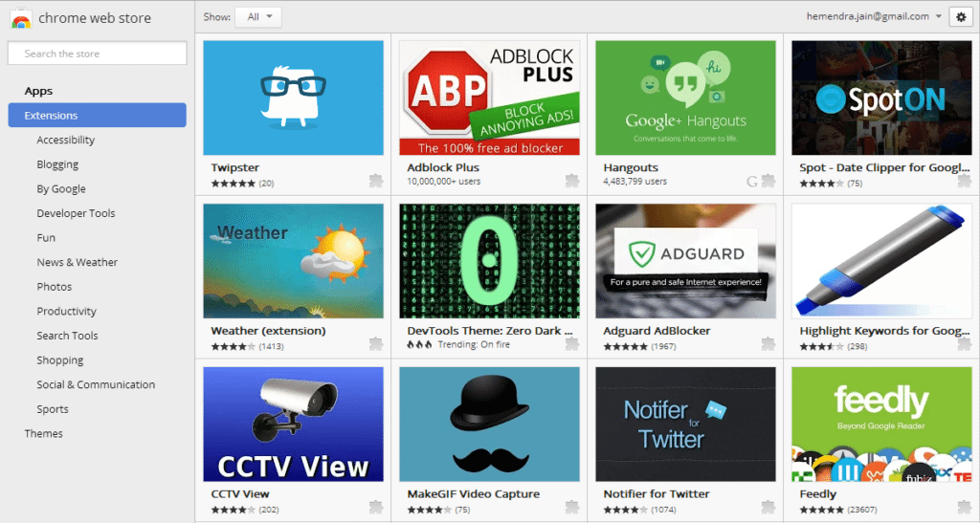Select the Apps category in sidebar

[39, 91]
